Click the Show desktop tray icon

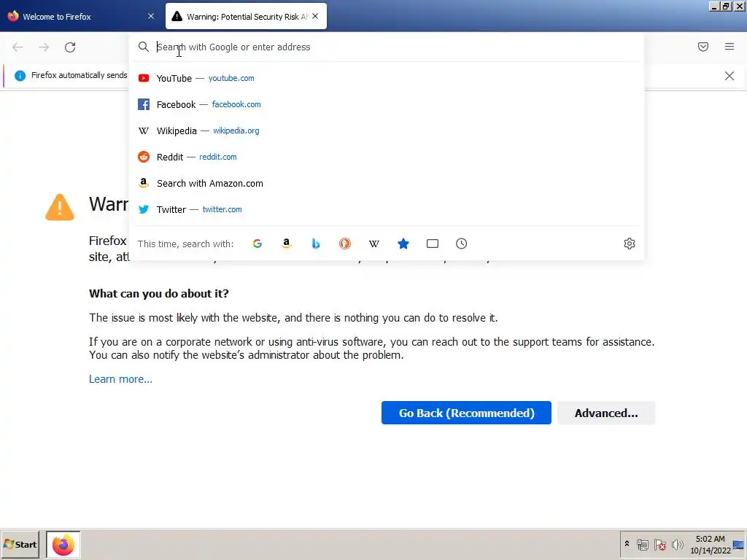click(738, 544)
